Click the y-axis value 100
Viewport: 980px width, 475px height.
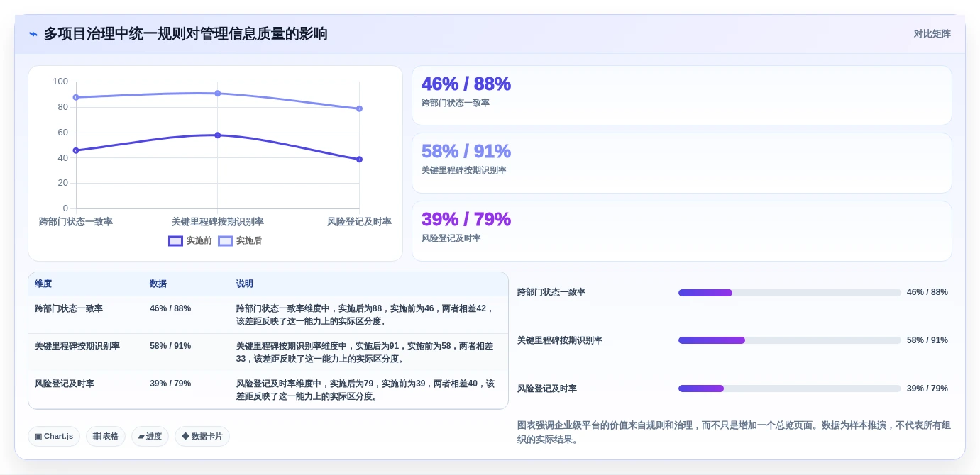(60, 82)
